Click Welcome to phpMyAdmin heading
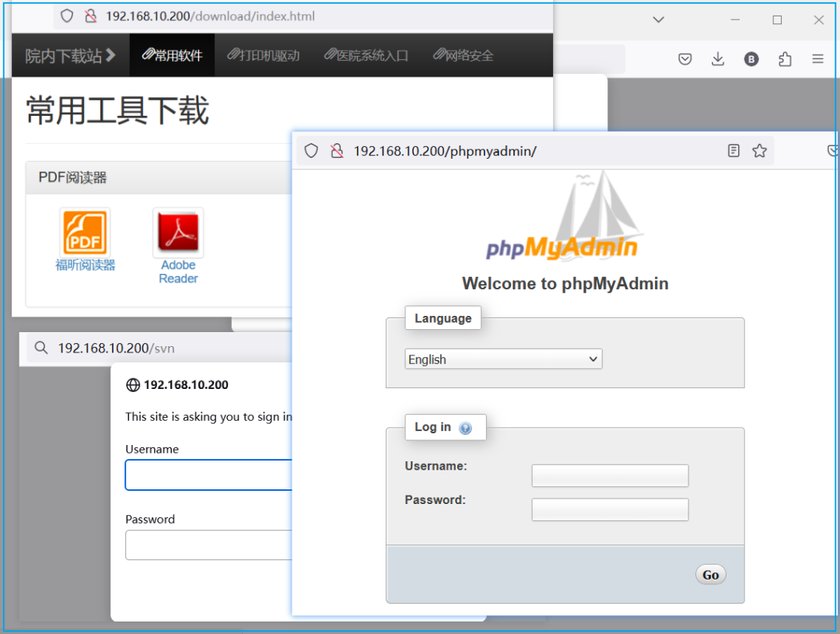 tap(565, 283)
